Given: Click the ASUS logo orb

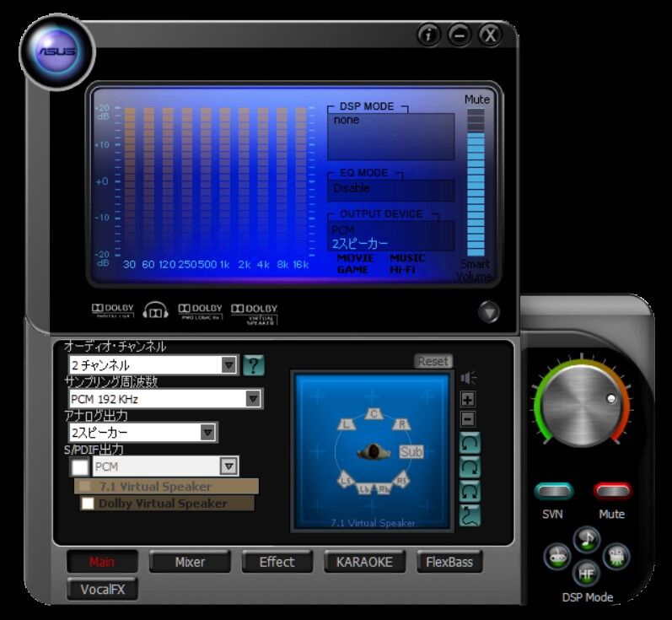Looking at the screenshot, I should click(x=57, y=51).
